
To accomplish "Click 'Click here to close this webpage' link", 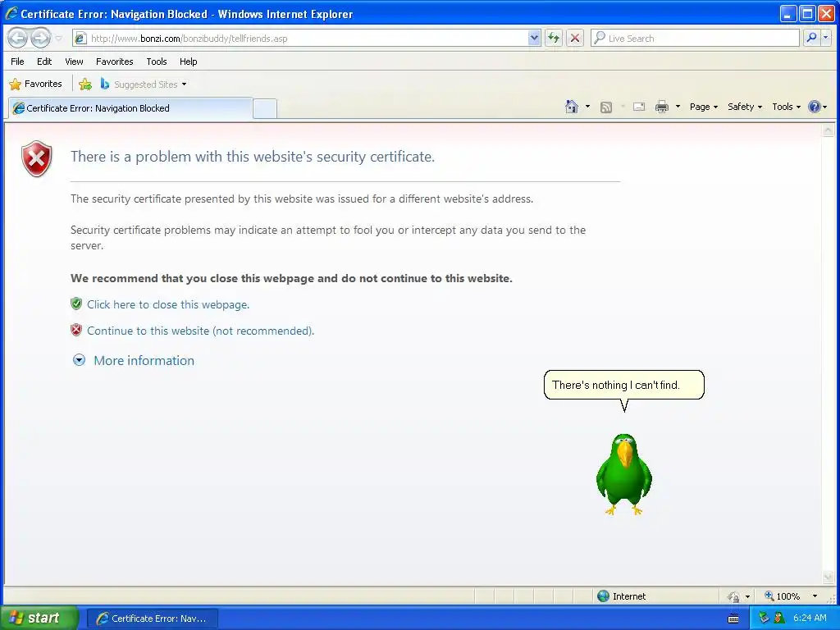I will click(168, 304).
